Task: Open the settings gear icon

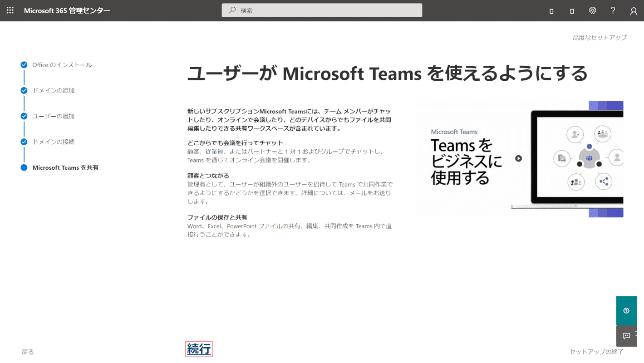Action: pos(593,10)
